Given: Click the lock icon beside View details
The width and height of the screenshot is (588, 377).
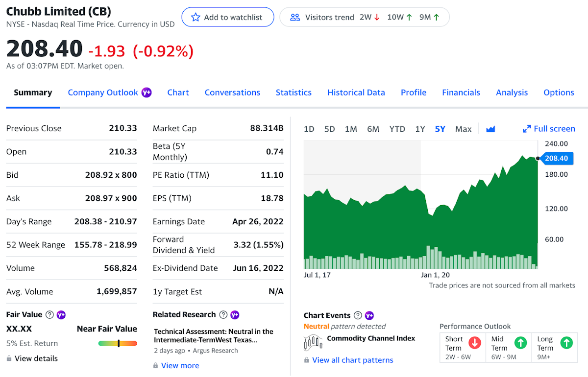Looking at the screenshot, I should pos(9,358).
